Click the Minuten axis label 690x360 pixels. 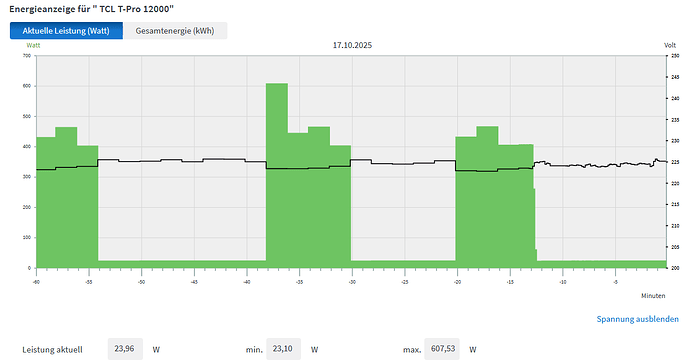pyautogui.click(x=653, y=296)
